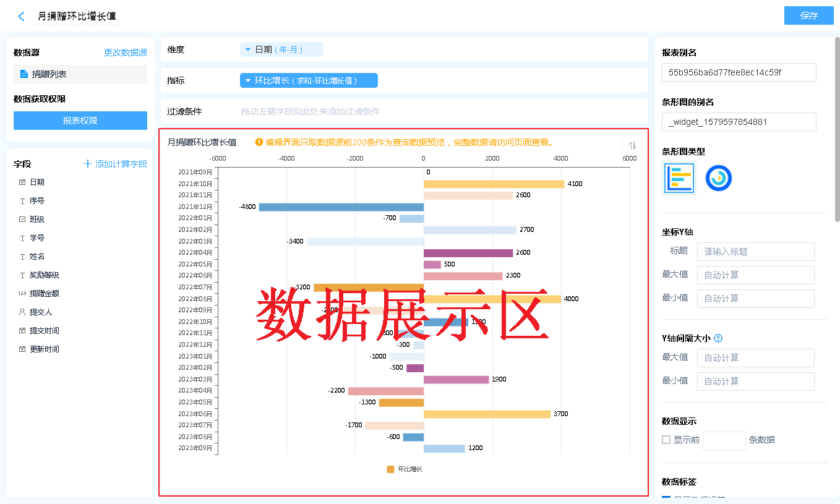Select the 奖励等级 field
The height and width of the screenshot is (504, 840).
click(x=45, y=275)
